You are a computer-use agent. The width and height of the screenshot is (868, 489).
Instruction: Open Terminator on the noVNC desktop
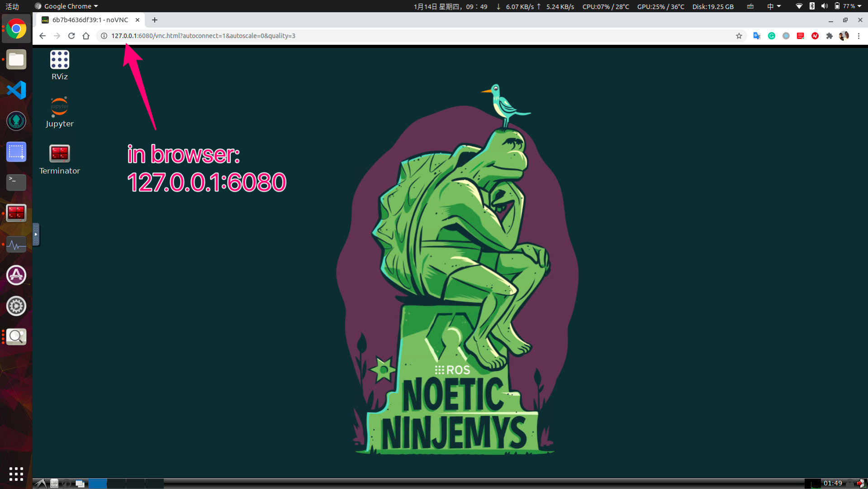pyautogui.click(x=59, y=159)
